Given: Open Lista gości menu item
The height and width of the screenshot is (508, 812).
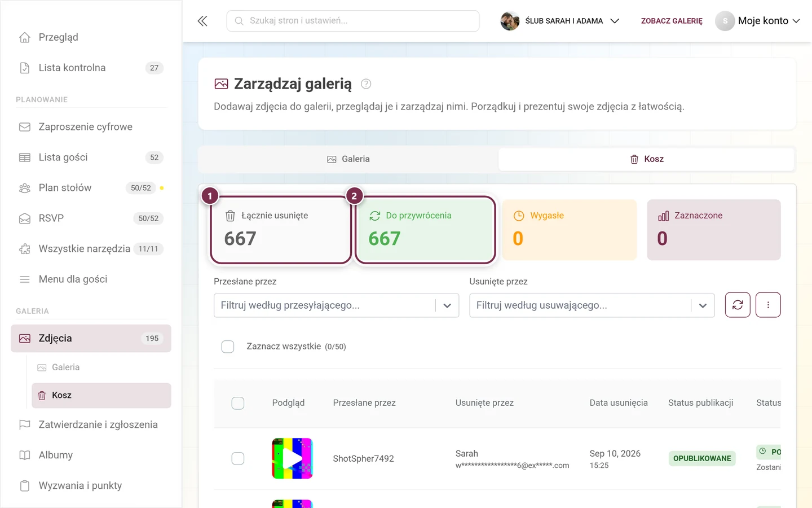Looking at the screenshot, I should 91,157.
